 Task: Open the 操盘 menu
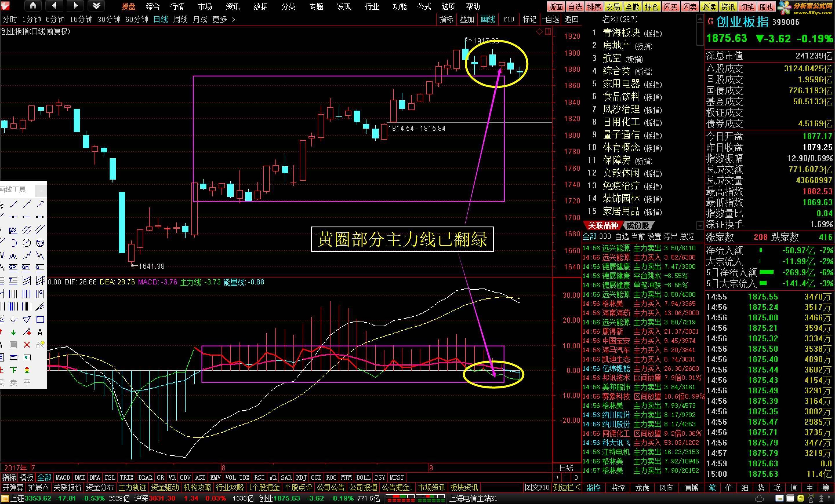coord(128,6)
